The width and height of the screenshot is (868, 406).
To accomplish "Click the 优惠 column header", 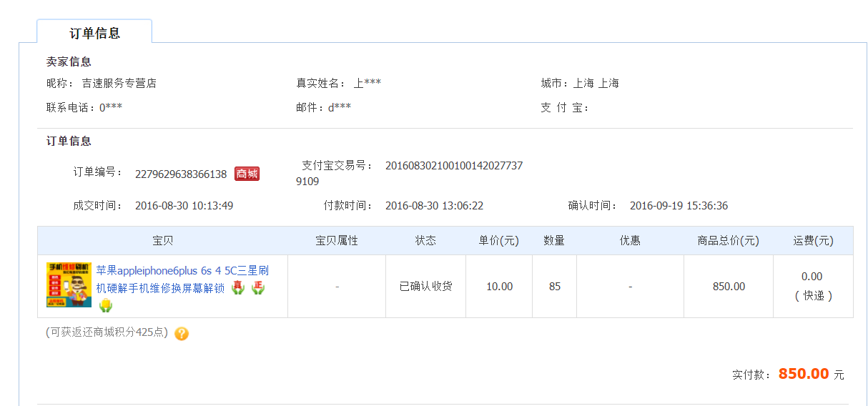I will pos(630,241).
